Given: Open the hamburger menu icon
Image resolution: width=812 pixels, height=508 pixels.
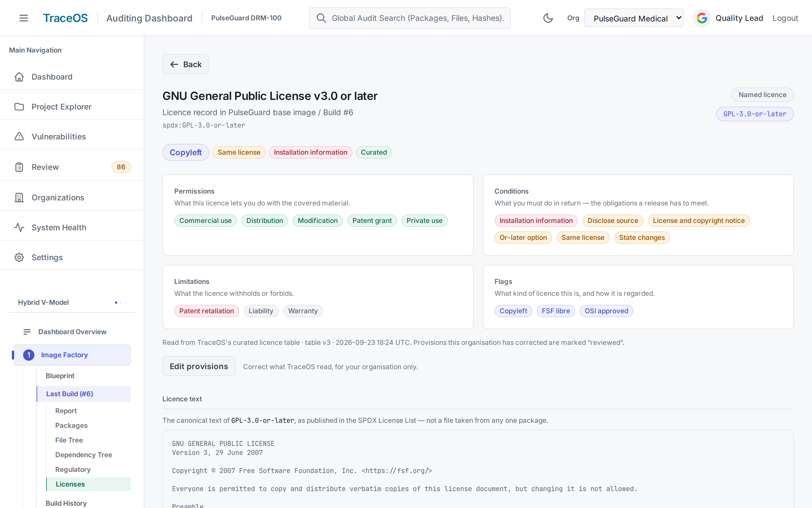Looking at the screenshot, I should (23, 18).
